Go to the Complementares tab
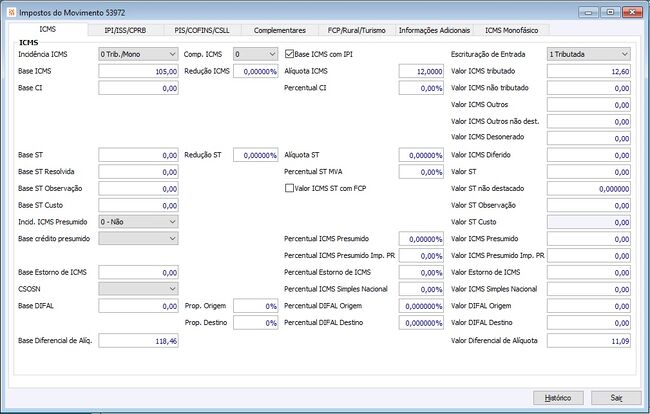Screen dimensions: 650x414 (280, 30)
